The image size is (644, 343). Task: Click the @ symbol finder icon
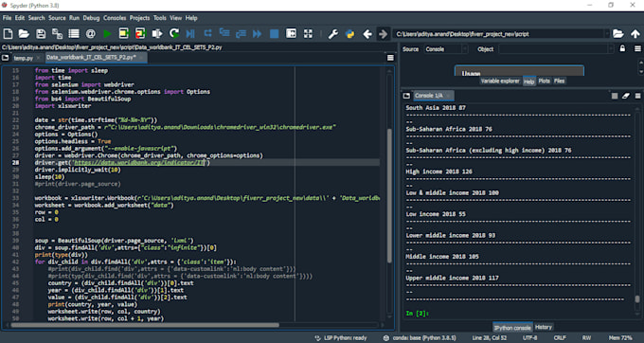(x=91, y=34)
